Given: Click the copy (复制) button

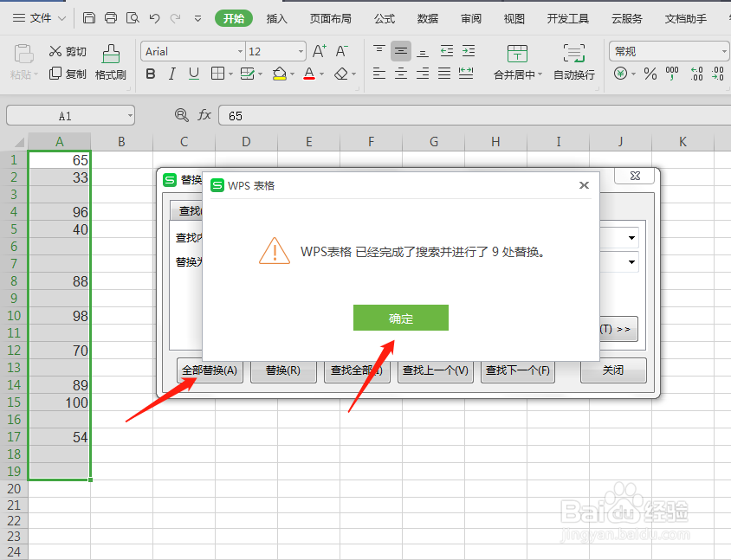Looking at the screenshot, I should [x=68, y=74].
